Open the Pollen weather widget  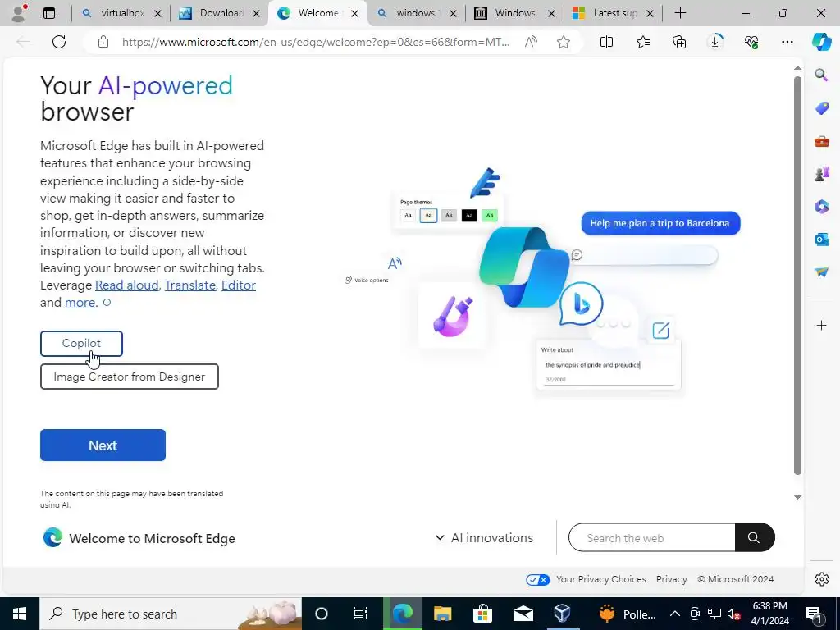(x=627, y=614)
